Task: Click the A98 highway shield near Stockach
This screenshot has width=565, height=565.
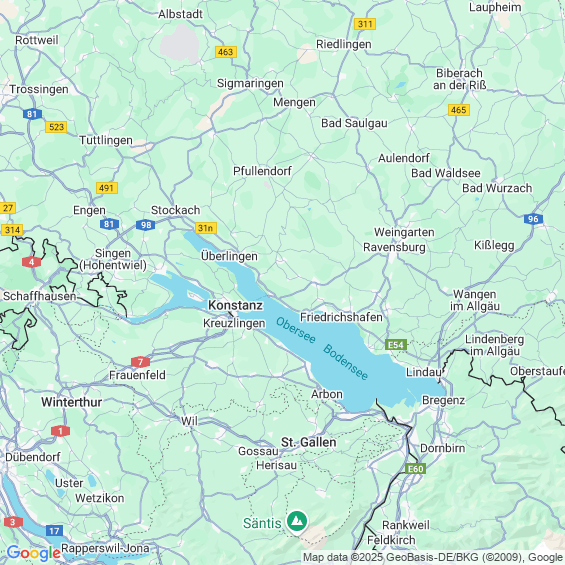Action: (x=146, y=225)
